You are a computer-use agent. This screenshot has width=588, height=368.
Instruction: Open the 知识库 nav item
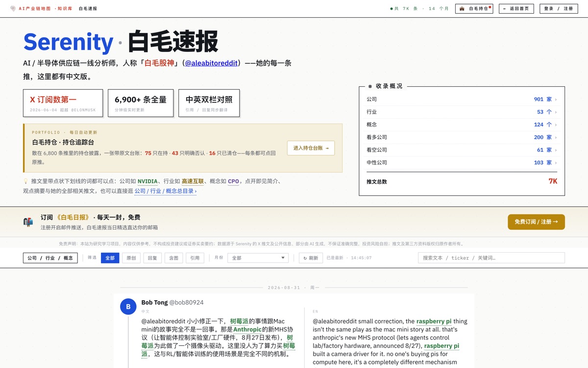tap(64, 8)
